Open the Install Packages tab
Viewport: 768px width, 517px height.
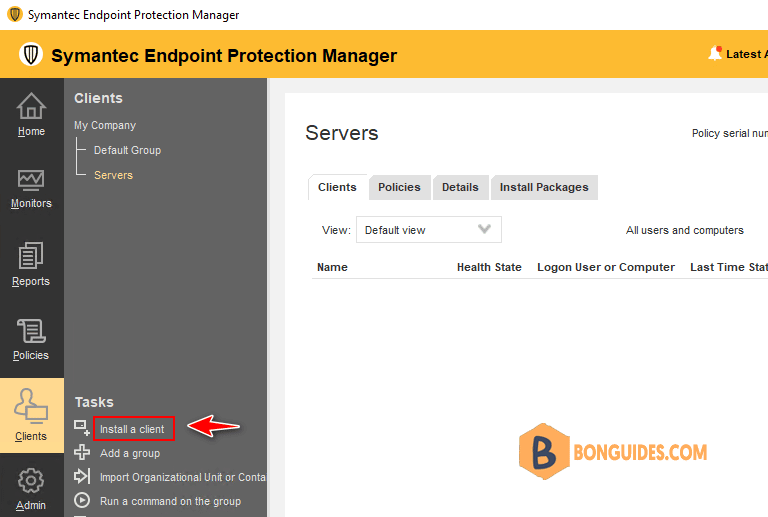point(544,188)
